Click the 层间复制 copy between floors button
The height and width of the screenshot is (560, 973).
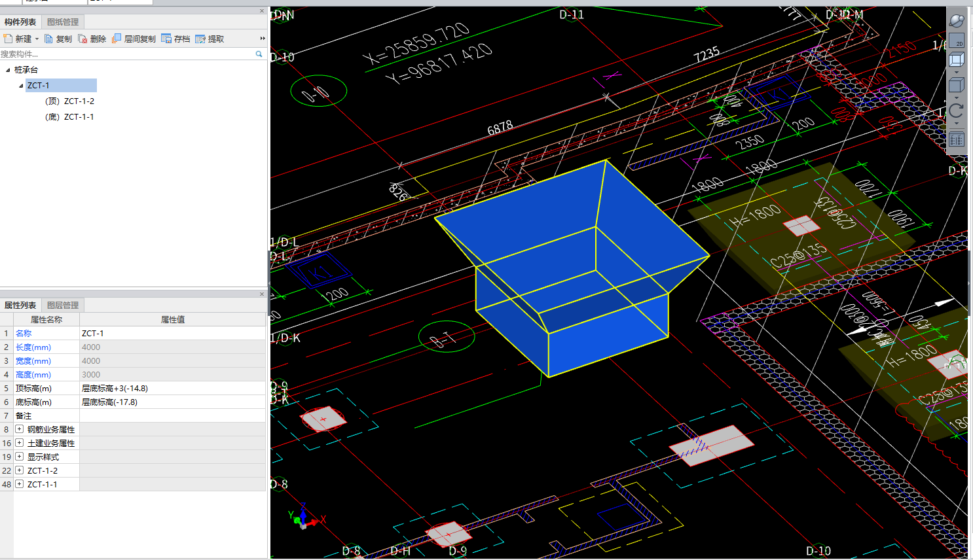tap(134, 39)
